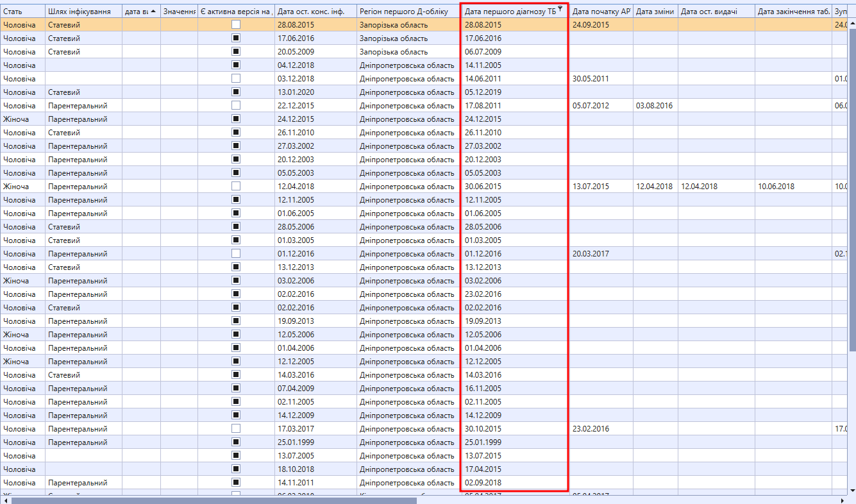The width and height of the screenshot is (856, 504).
Task: Disable the checkbox in the 18.10.2018 row
Action: tap(236, 469)
